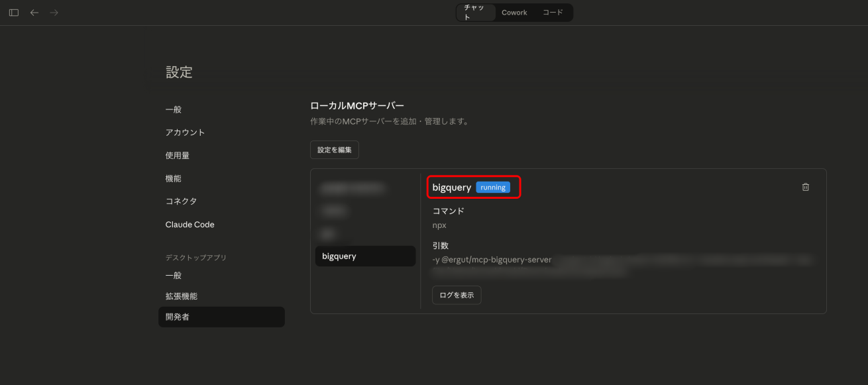
Task: Click the back arrow icon
Action: point(34,13)
